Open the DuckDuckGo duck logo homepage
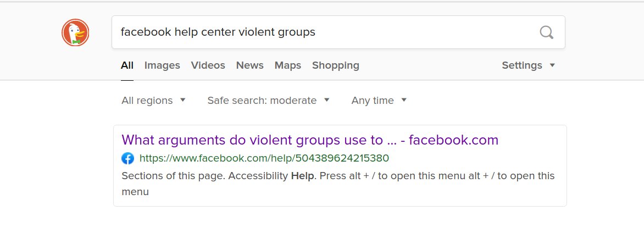Viewport: 644px width, 227px height. [x=75, y=32]
